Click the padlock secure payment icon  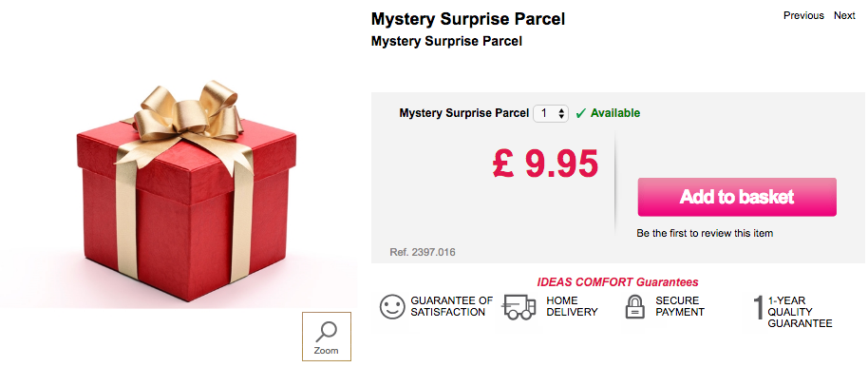[635, 306]
